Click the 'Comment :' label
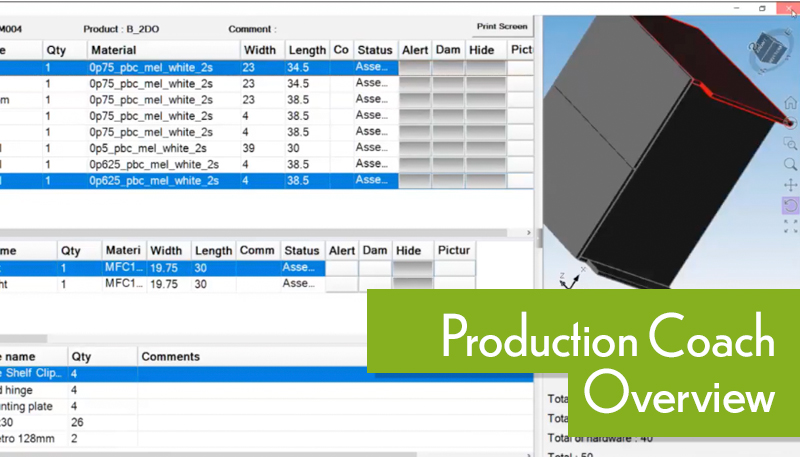This screenshot has width=800, height=457. (252, 29)
